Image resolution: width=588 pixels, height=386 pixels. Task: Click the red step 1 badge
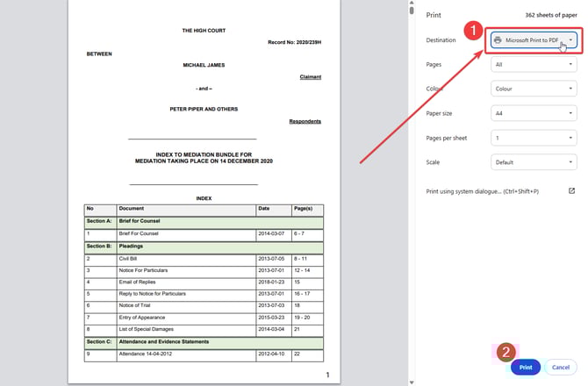coord(471,31)
